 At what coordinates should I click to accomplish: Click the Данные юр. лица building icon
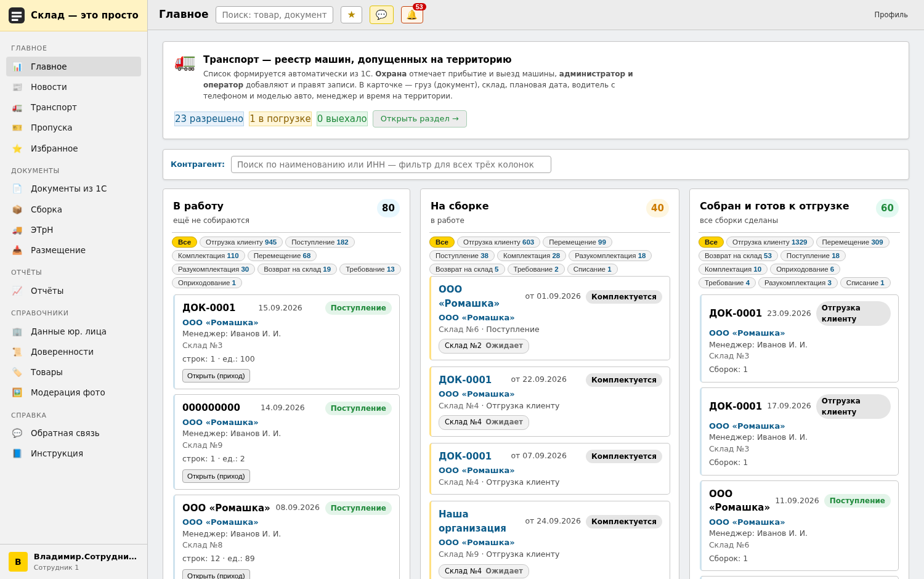(x=17, y=331)
